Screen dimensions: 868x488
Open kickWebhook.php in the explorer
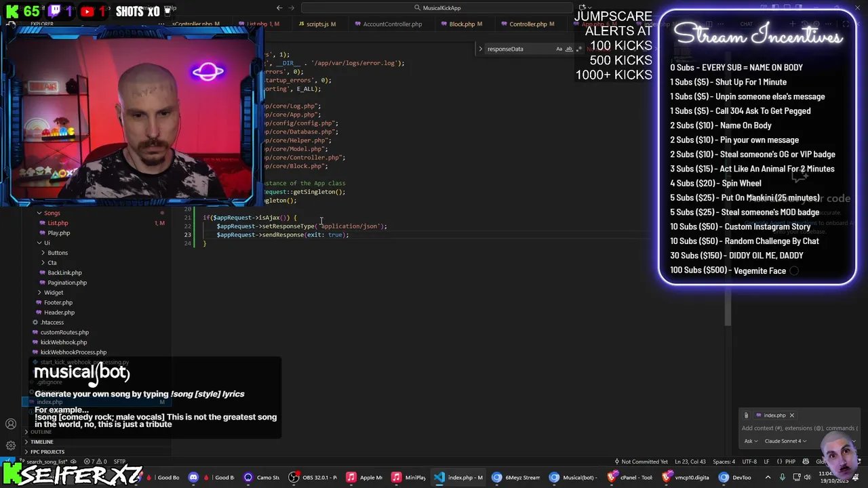click(64, 342)
